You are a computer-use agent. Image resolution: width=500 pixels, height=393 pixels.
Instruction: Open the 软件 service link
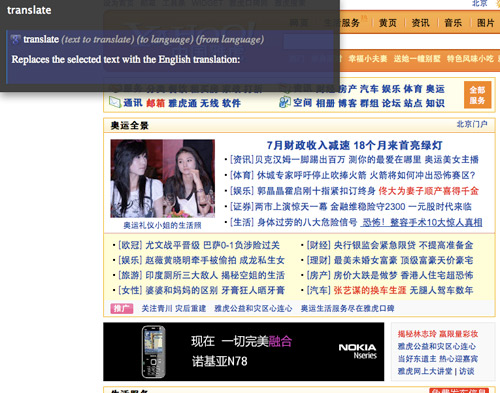tap(231, 103)
